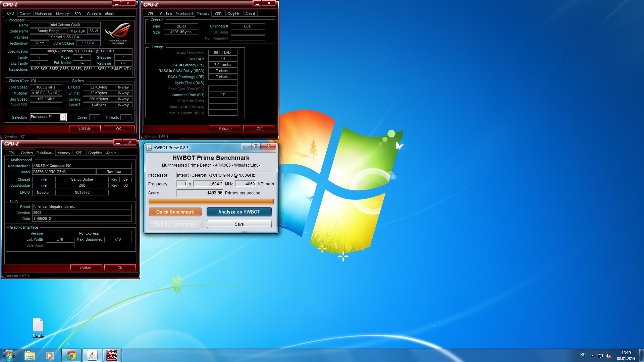Screen dimensions: 644x362
Task: Open About tab in top-left CPU-Z
Action: point(110,14)
